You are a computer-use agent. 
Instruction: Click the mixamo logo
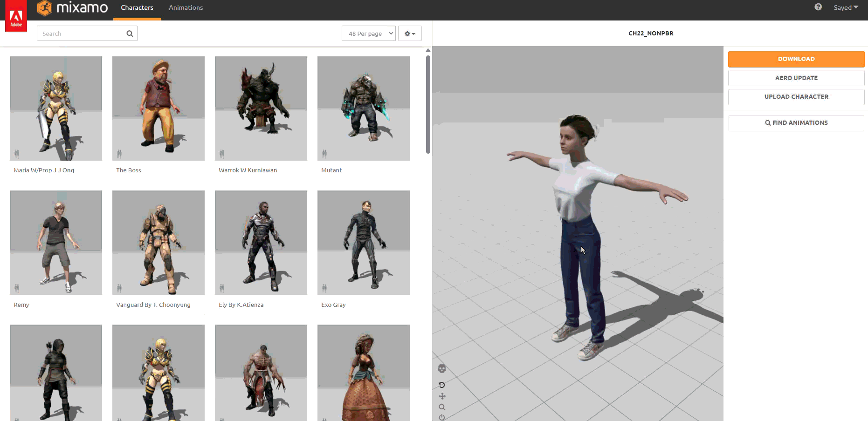pyautogui.click(x=73, y=7)
